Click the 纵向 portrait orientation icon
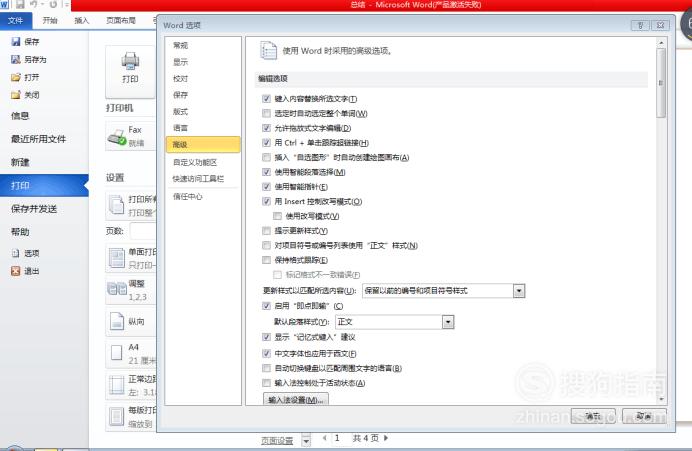Image resolution: width=692 pixels, height=451 pixels. (117, 321)
